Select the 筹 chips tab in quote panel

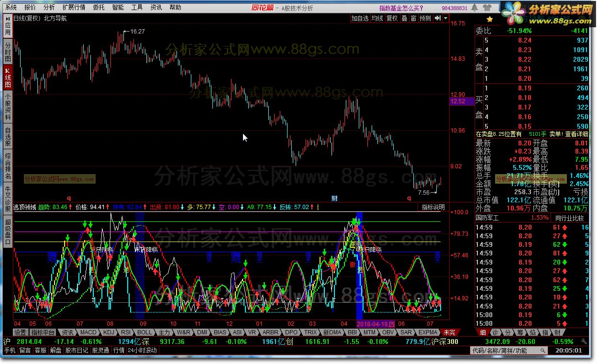click(x=520, y=332)
